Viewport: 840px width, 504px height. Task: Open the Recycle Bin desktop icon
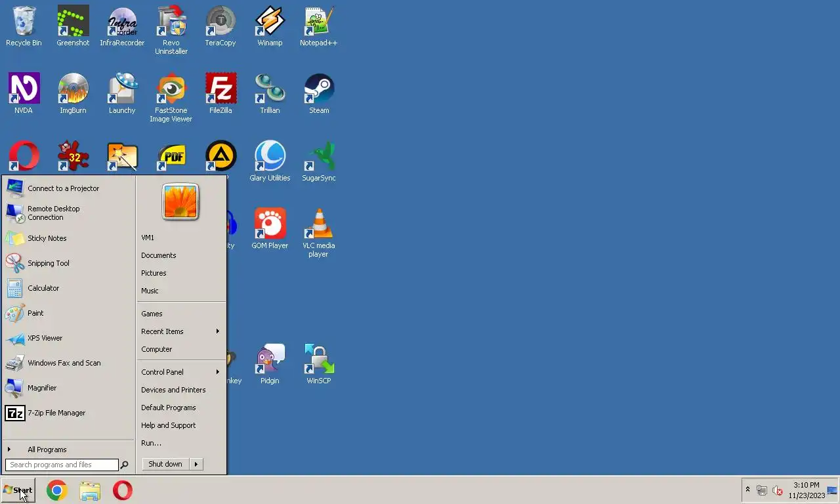(x=24, y=26)
